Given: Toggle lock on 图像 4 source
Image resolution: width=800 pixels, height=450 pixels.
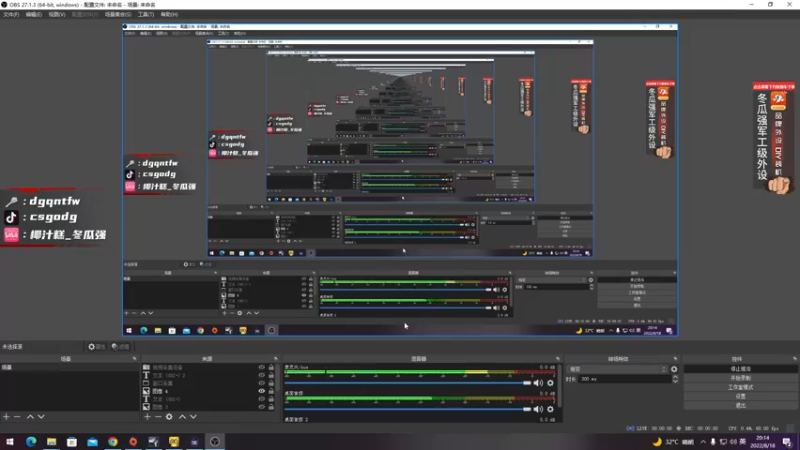Looking at the screenshot, I should 271,391.
